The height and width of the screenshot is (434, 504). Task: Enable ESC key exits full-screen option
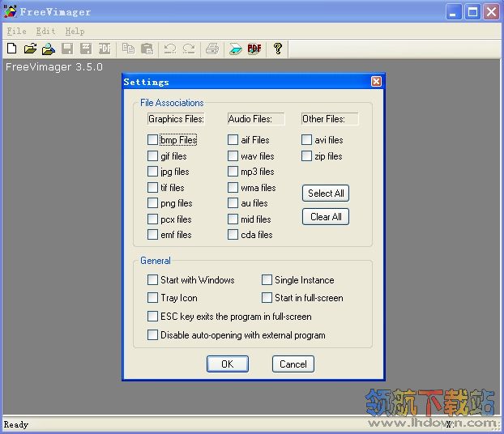[152, 316]
